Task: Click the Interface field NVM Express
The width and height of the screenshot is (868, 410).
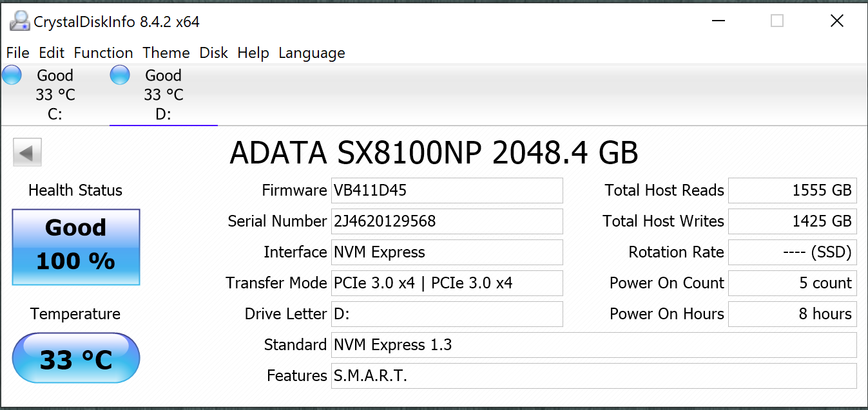Action: (447, 252)
